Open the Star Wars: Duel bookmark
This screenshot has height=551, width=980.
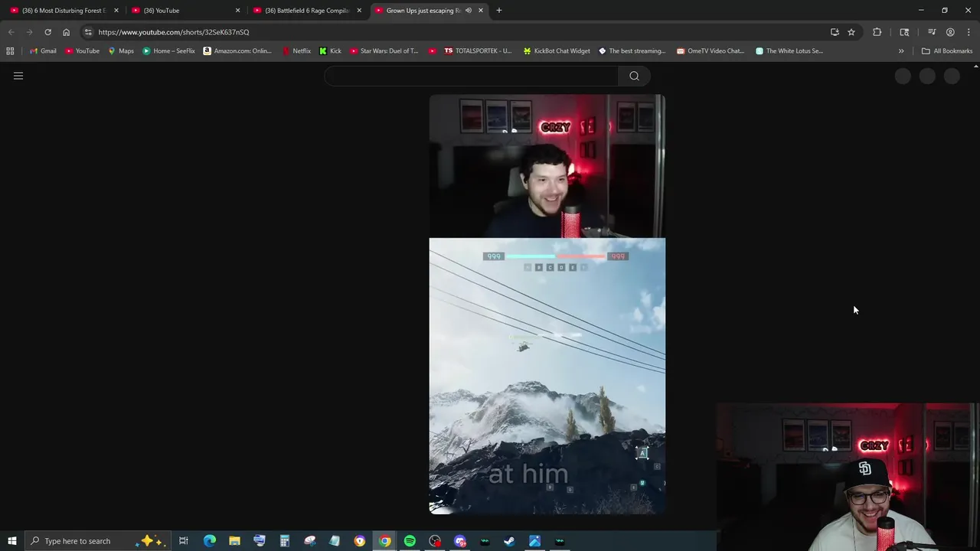[384, 51]
